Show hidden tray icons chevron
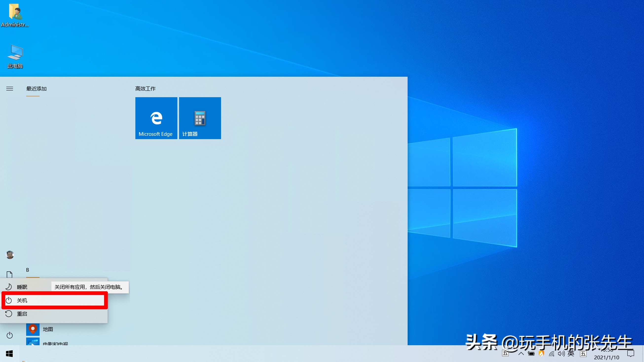644x362 pixels. point(521,354)
